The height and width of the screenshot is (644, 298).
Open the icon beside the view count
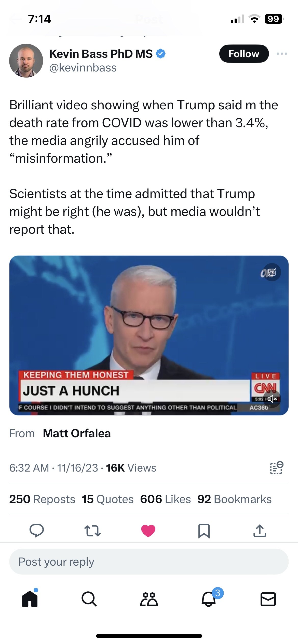(276, 468)
